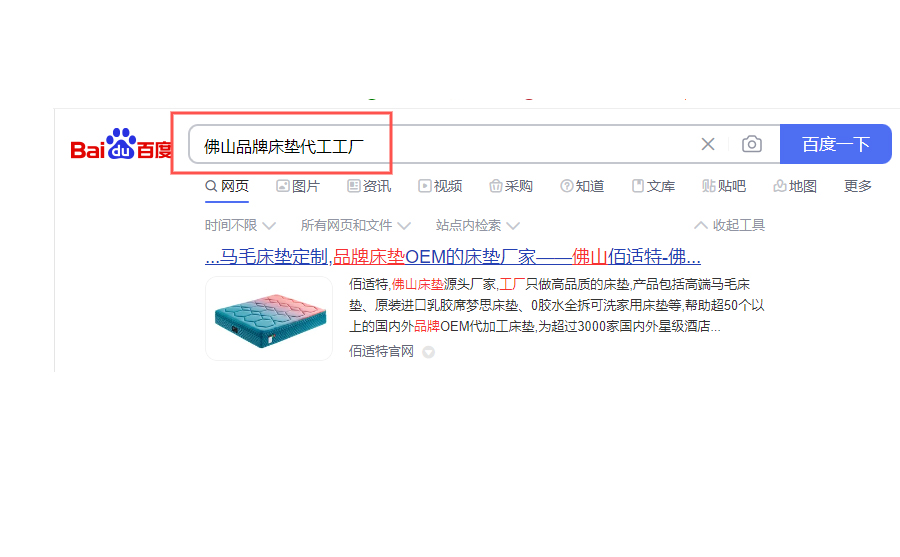Click the mattress product thumbnail
900x557 pixels.
(269, 319)
